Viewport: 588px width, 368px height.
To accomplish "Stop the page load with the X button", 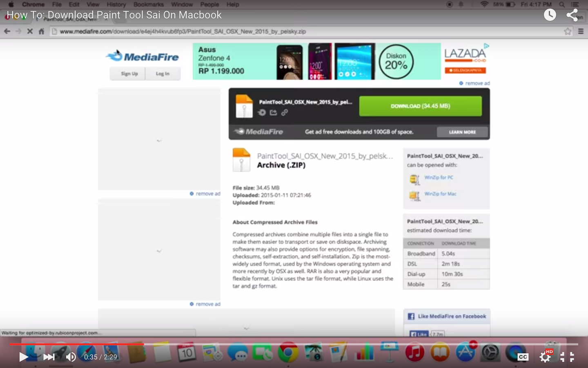I will (30, 31).
